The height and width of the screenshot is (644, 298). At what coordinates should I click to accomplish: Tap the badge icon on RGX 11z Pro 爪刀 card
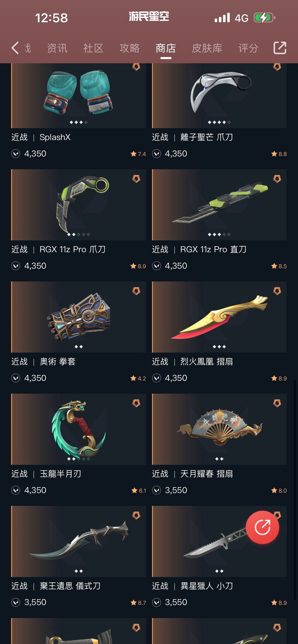point(136,179)
